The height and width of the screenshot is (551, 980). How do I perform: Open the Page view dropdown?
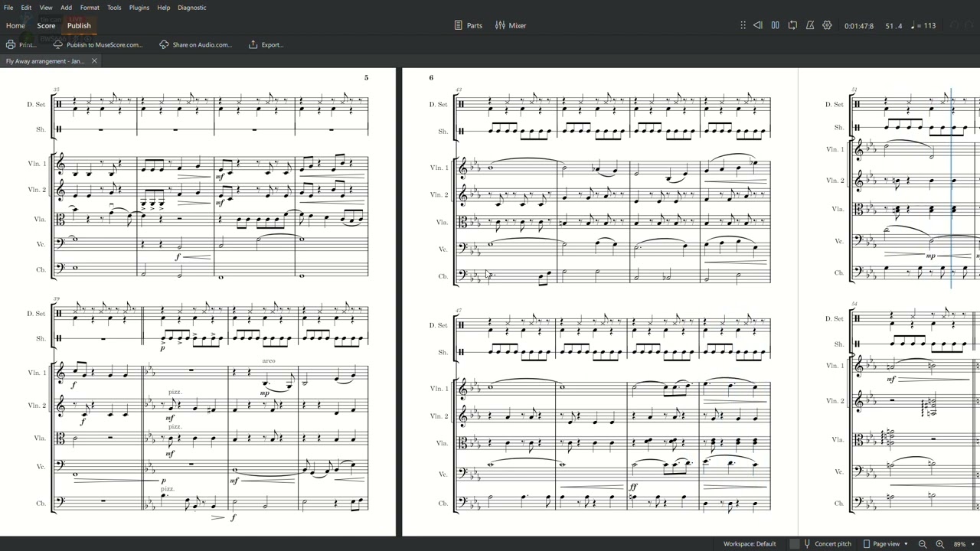click(x=886, y=544)
